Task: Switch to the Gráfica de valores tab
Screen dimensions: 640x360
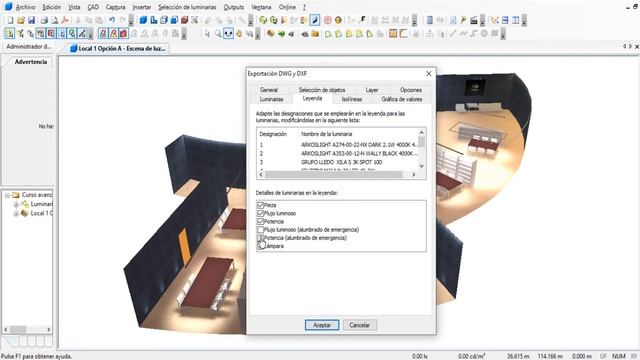Action: pos(402,99)
